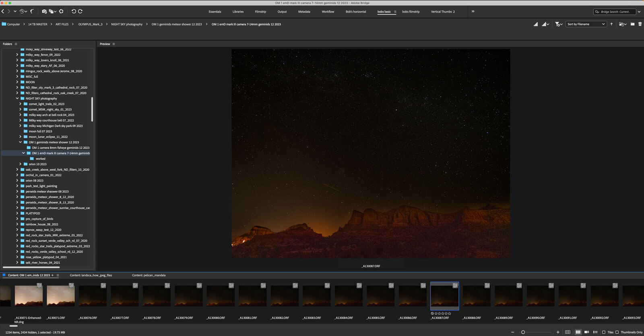Viewport: 644px width, 336px height.
Task: Switch to the Filmstrip workspace
Action: click(x=260, y=12)
